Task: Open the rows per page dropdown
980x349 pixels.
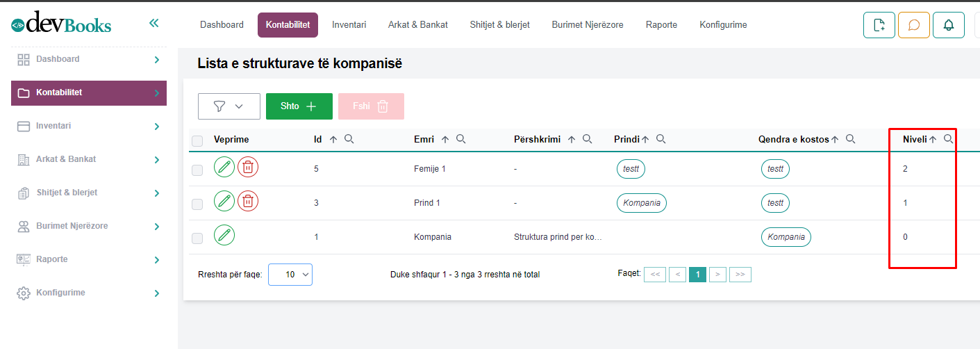Action: [x=290, y=275]
